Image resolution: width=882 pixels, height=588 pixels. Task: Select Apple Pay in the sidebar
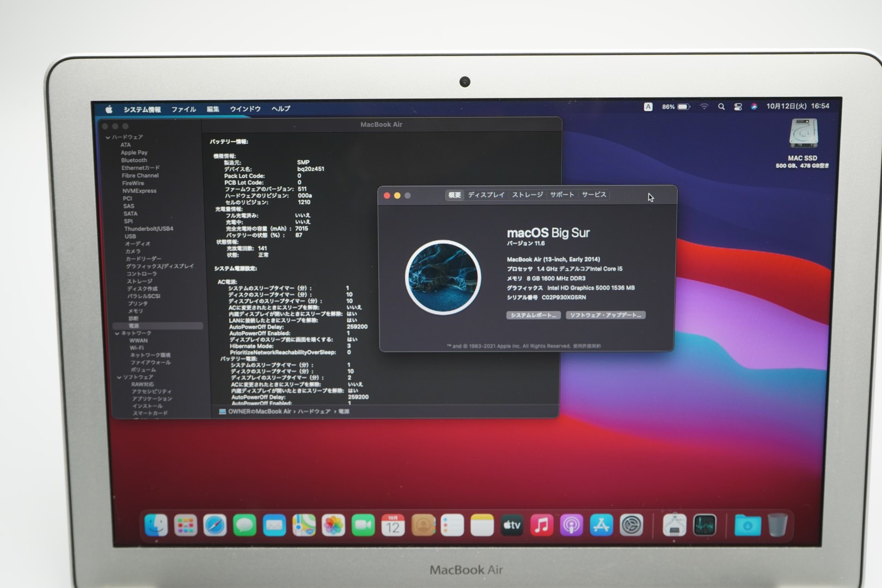coord(134,153)
